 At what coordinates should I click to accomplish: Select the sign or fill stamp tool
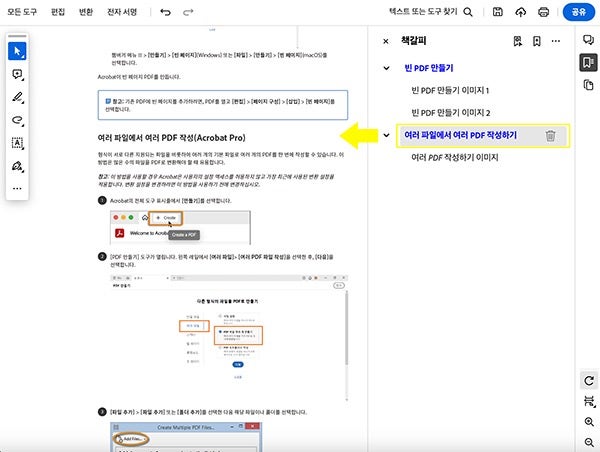(x=17, y=166)
